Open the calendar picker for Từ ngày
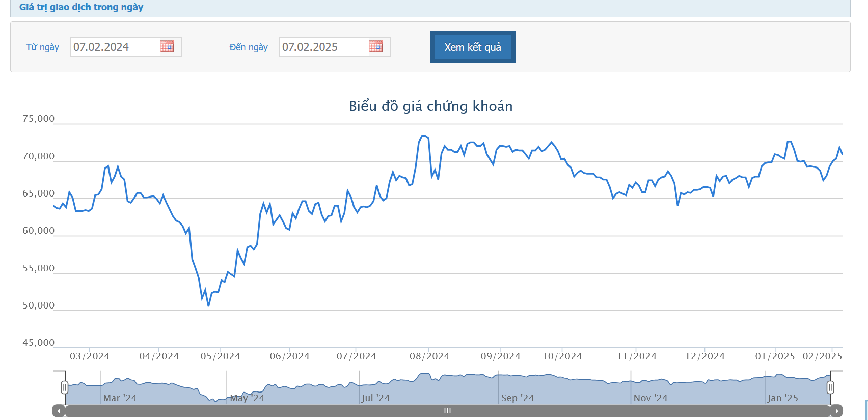 point(167,46)
